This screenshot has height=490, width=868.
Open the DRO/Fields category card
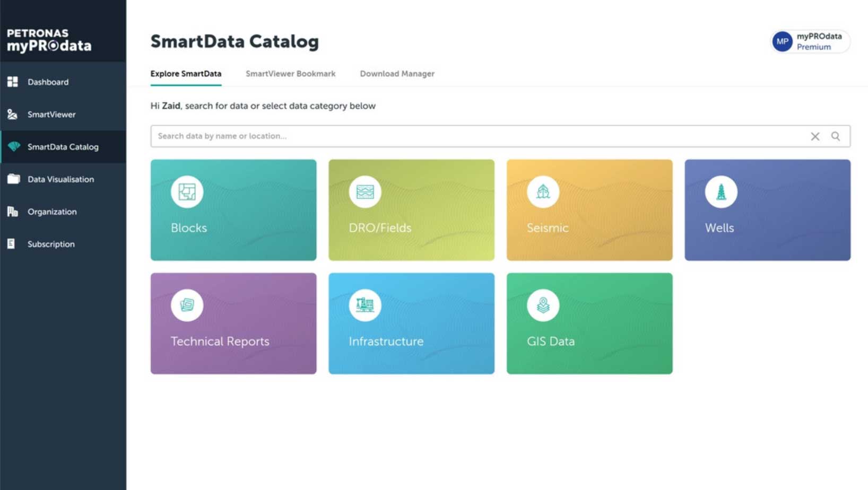[411, 210]
